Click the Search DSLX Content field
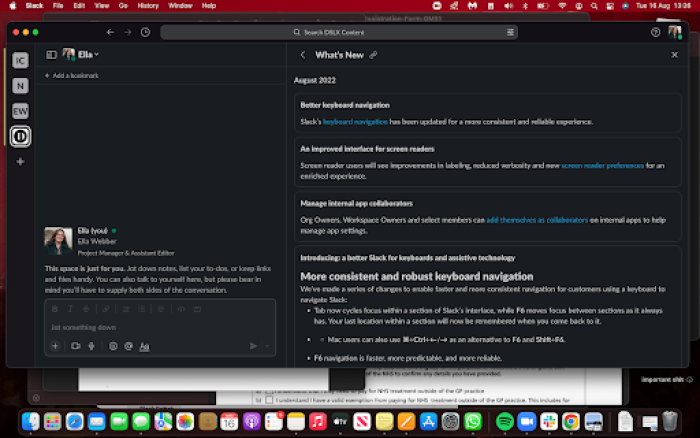This screenshot has width=700, height=438. pos(339,32)
